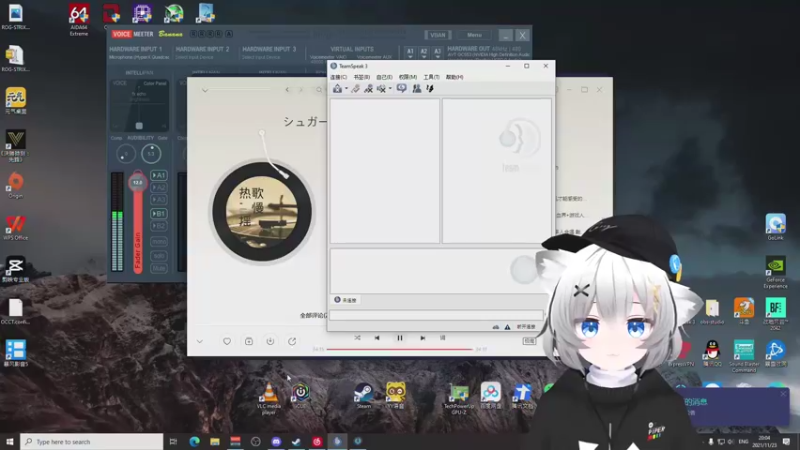Click TeamSpeak chat message input field
The height and width of the screenshot is (450, 800).
[436, 315]
